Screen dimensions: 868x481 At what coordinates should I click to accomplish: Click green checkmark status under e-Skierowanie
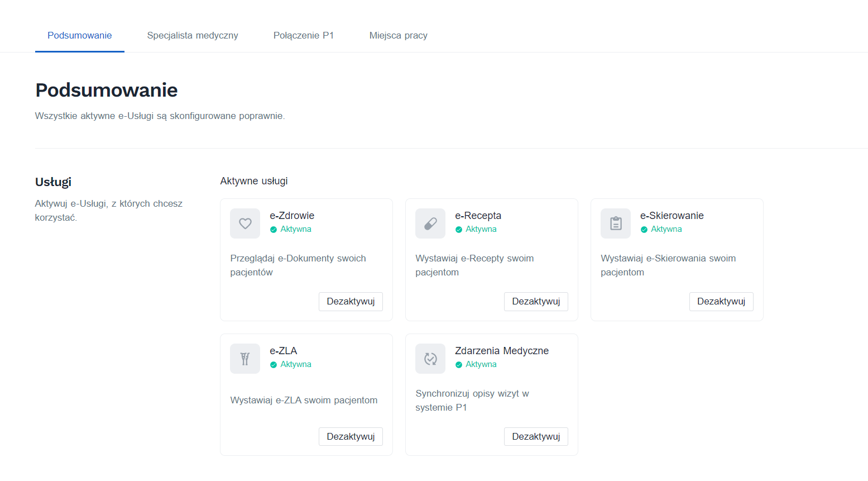644,230
